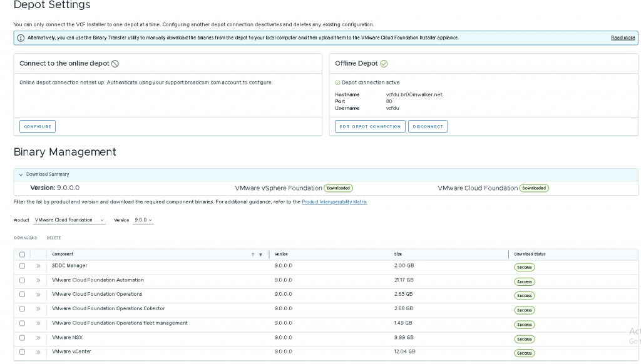Click the info icon in the alert banner

21,38
